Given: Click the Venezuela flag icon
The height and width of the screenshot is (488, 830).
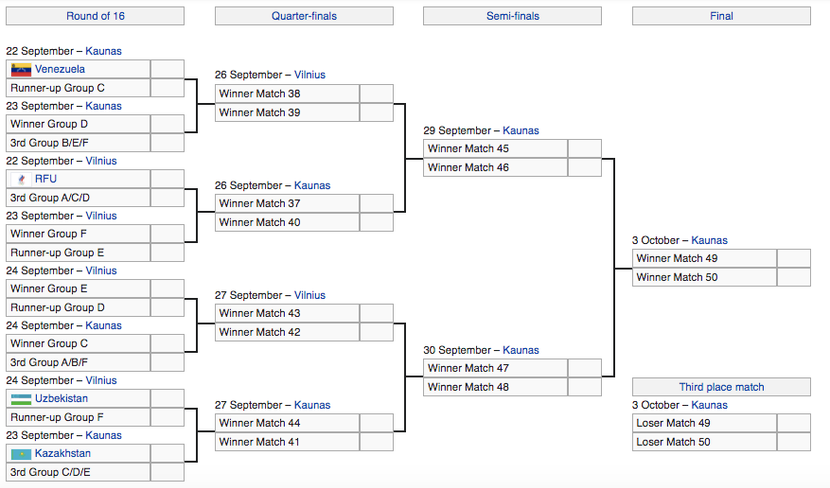Looking at the screenshot, I should click(21, 69).
